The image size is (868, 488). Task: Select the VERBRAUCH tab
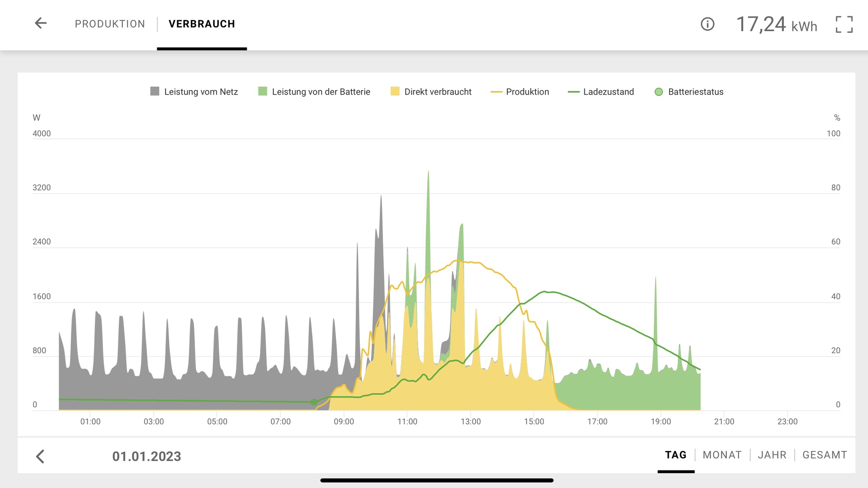coord(202,24)
